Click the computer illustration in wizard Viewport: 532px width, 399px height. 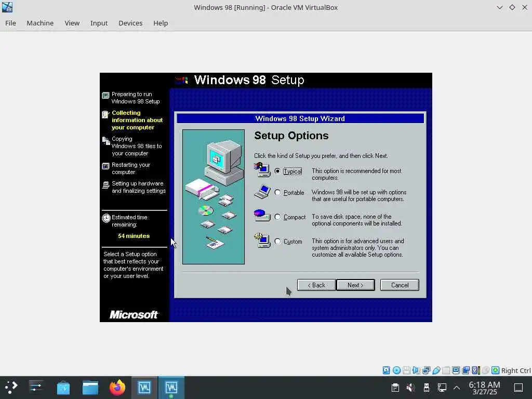coord(214,197)
